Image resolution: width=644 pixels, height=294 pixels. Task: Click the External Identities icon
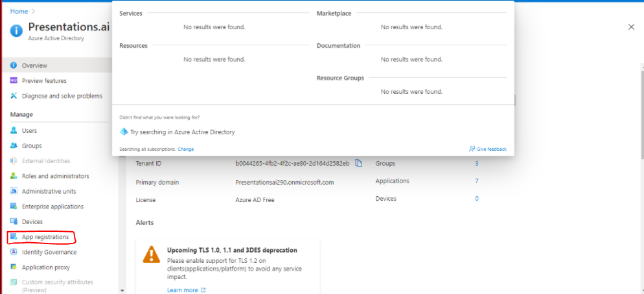(x=14, y=161)
